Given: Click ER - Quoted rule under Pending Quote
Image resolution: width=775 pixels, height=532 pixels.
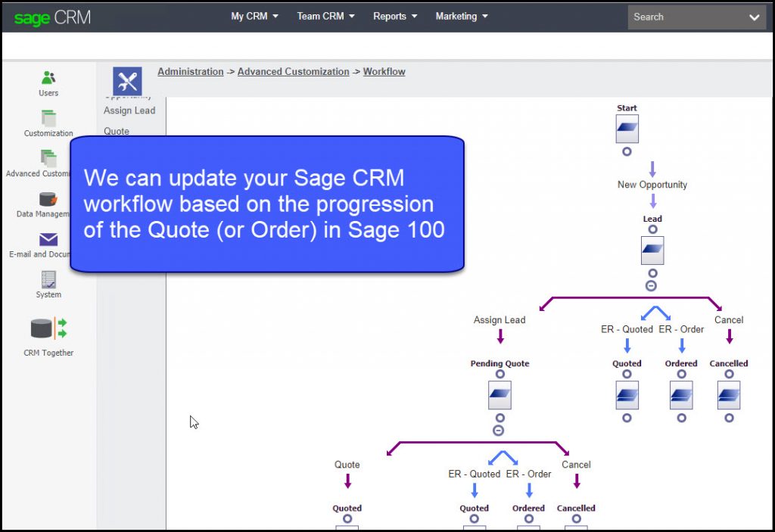Looking at the screenshot, I should pyautogui.click(x=474, y=474).
